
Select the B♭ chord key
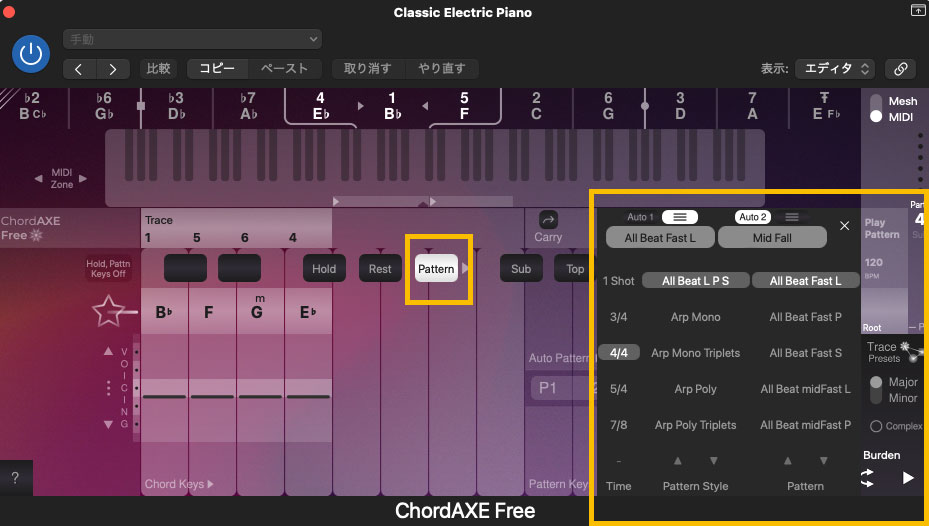[x=164, y=312]
